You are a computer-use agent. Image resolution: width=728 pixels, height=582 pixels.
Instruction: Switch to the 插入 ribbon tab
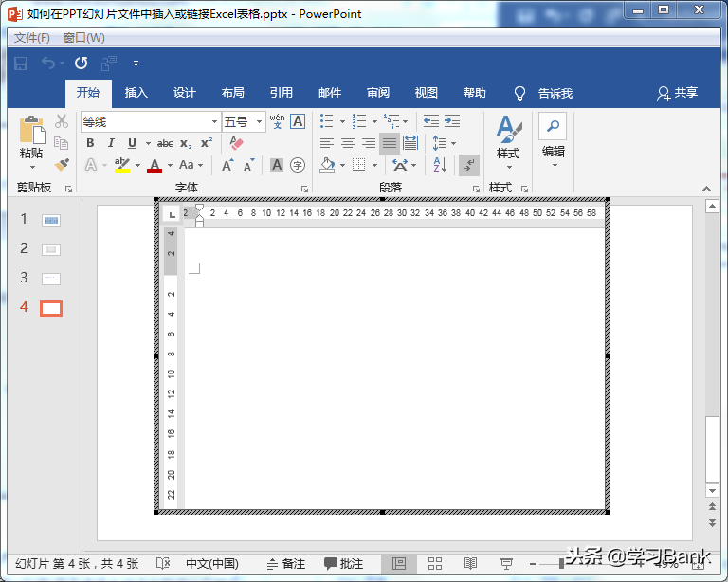(x=136, y=93)
